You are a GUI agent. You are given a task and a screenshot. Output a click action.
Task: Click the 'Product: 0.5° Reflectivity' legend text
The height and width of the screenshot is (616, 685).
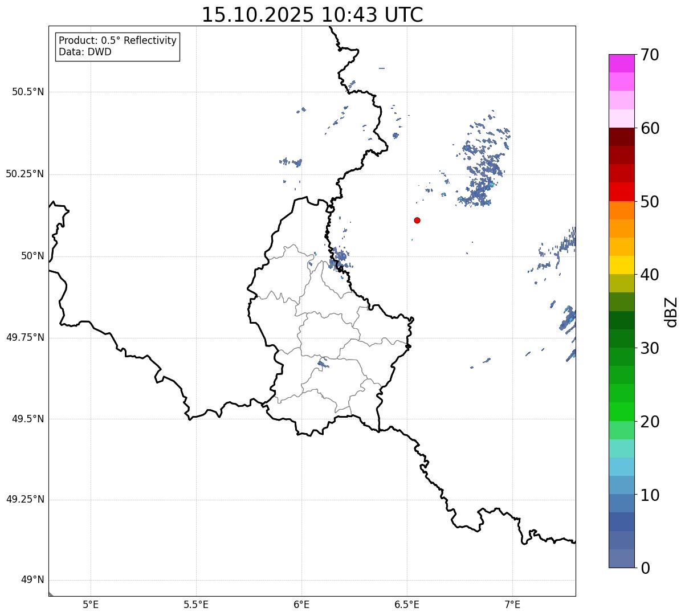click(x=117, y=41)
